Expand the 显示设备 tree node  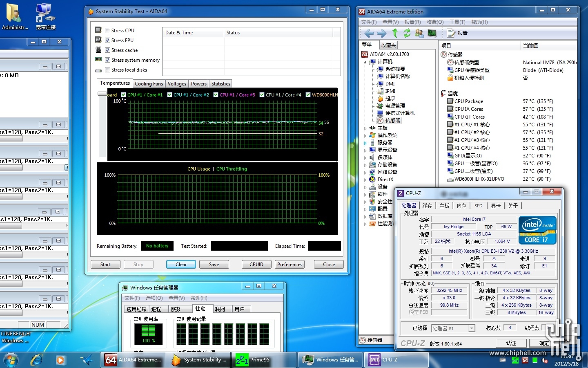pos(365,150)
